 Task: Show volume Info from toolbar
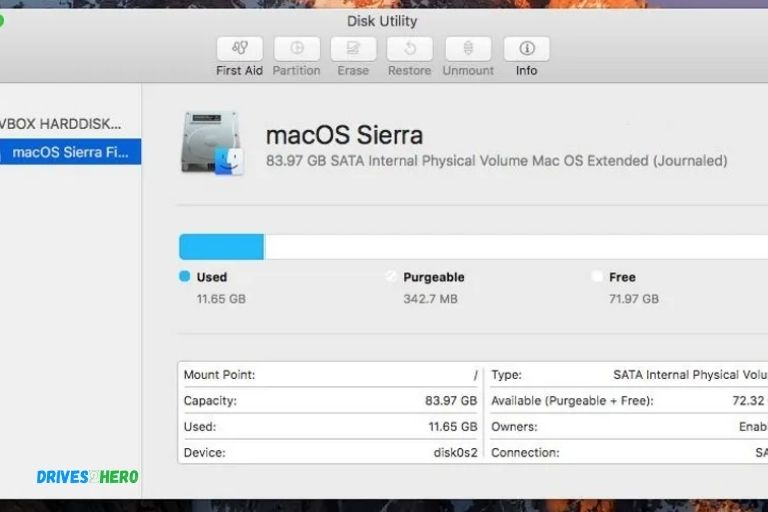click(527, 49)
